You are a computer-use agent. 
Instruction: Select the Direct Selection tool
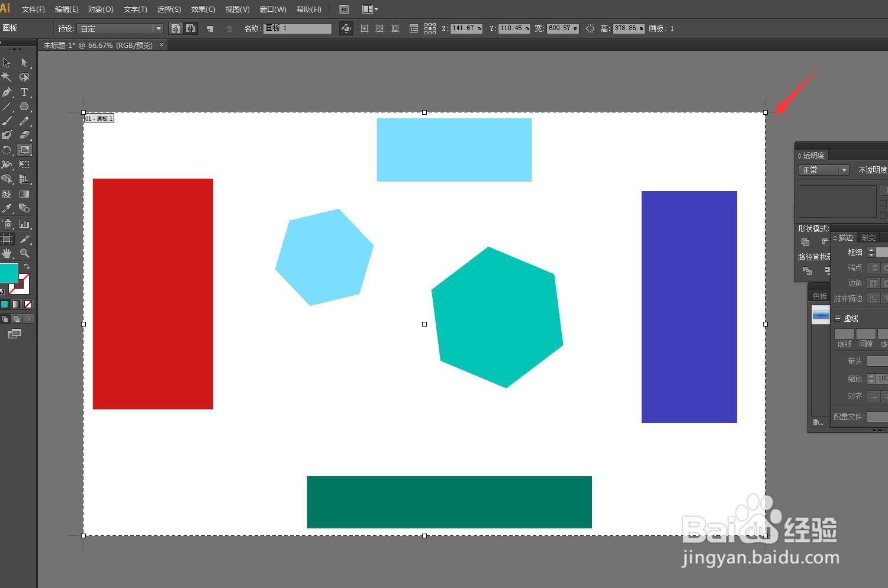(x=24, y=62)
